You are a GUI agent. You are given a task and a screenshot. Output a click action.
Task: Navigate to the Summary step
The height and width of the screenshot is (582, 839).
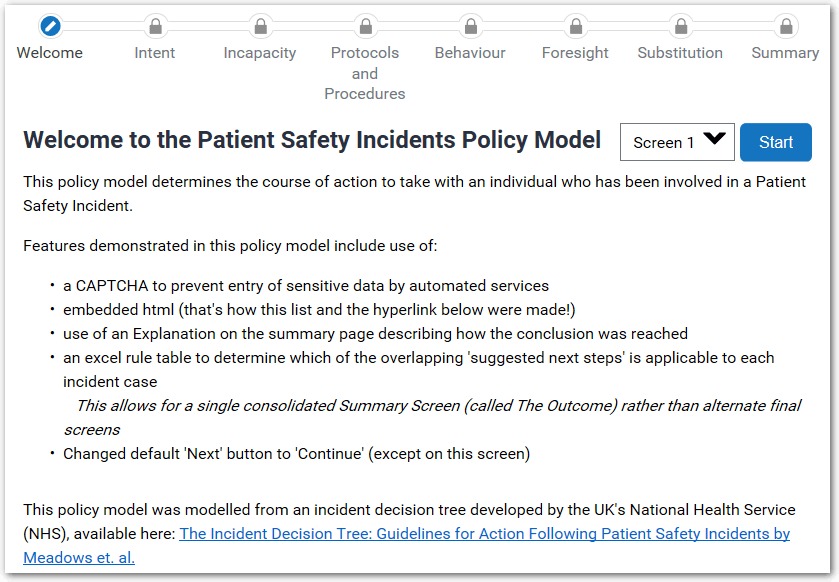[x=785, y=52]
